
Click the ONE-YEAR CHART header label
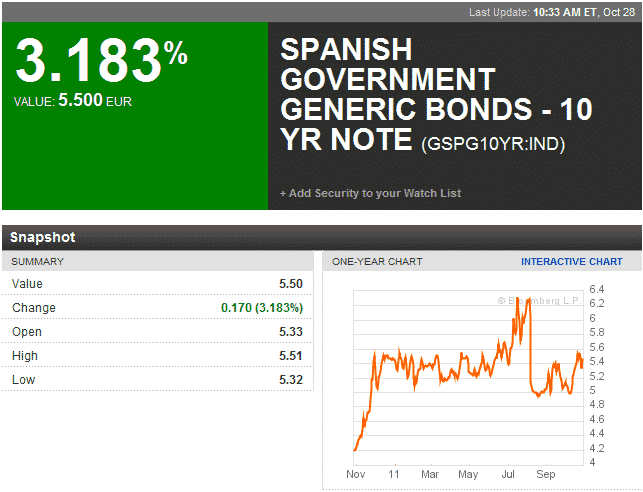[377, 262]
